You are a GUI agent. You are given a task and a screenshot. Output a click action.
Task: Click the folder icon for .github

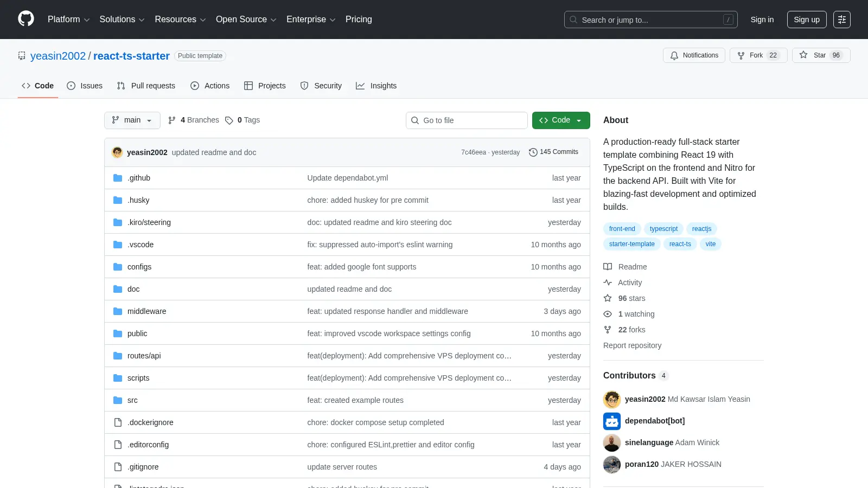(118, 178)
